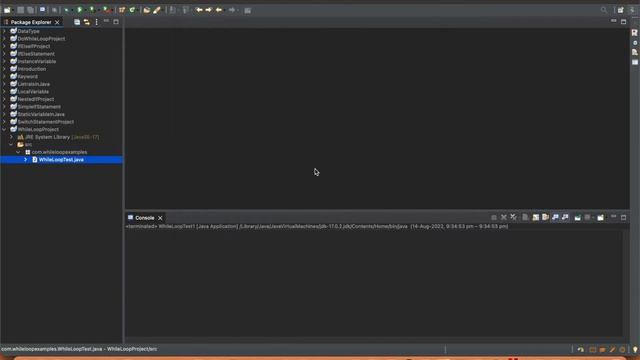Click the toolbar Pin Editor icon

247,10
